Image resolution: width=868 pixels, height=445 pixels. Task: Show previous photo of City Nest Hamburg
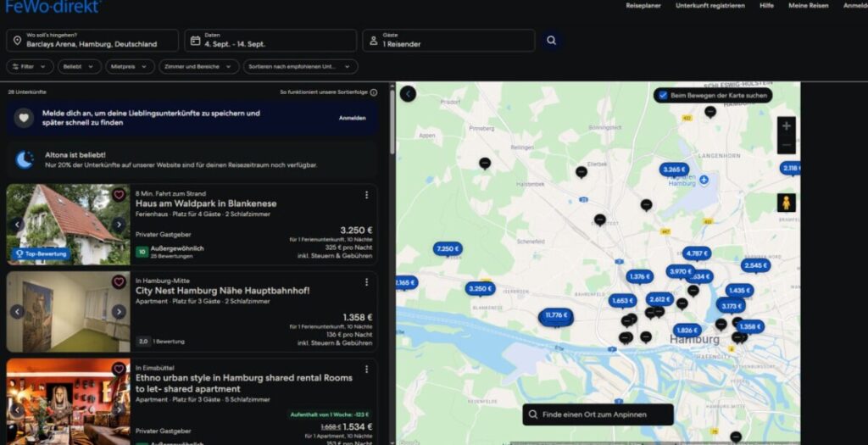coord(17,312)
